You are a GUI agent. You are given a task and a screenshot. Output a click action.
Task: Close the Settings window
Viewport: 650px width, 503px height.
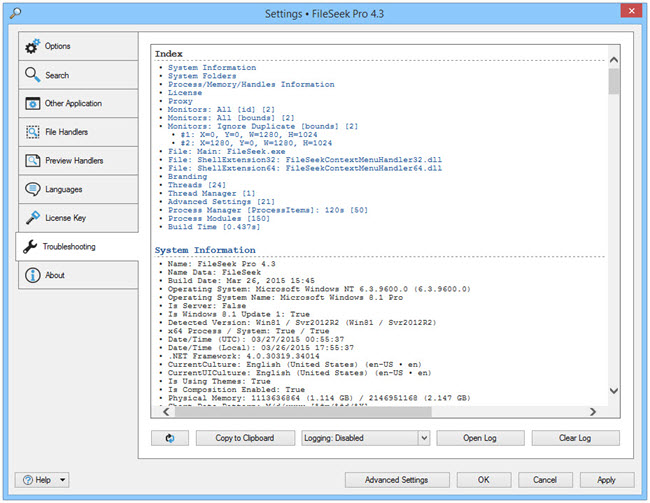631,11
